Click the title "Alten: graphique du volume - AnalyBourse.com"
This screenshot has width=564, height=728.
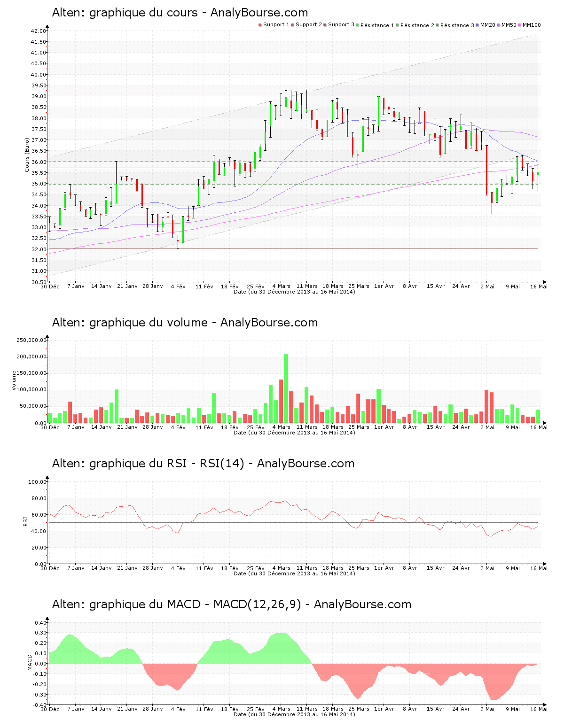[185, 323]
